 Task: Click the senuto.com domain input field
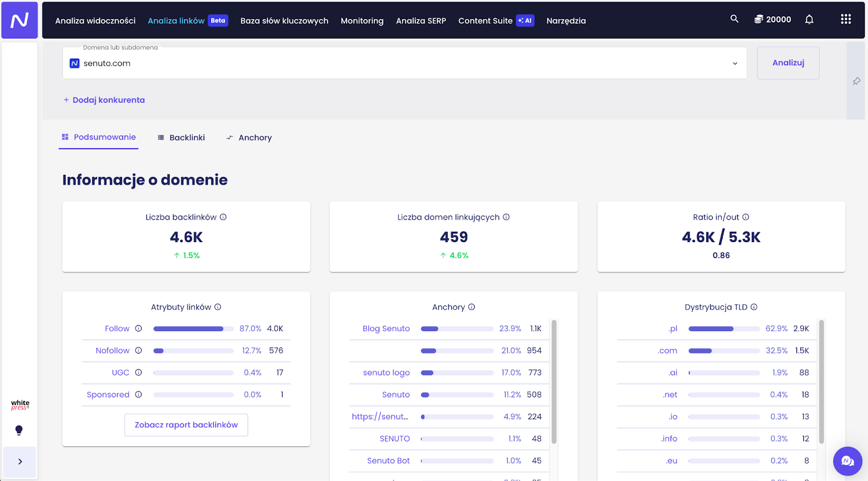point(405,63)
